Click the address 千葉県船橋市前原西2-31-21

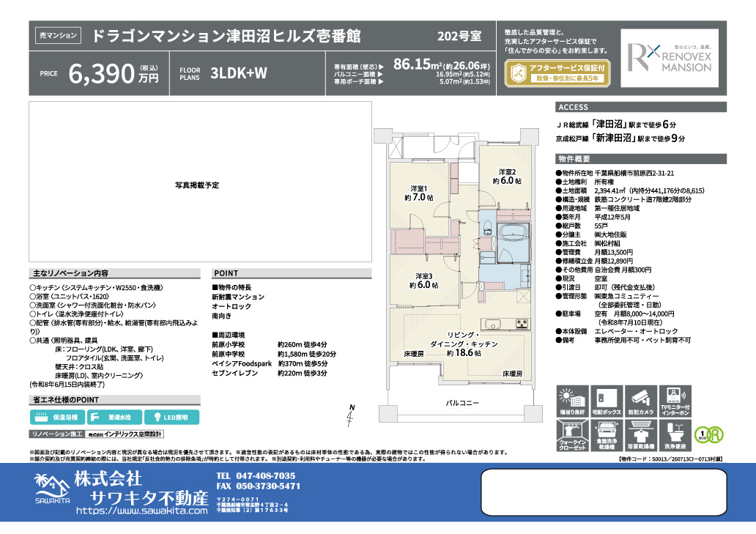coord(634,173)
